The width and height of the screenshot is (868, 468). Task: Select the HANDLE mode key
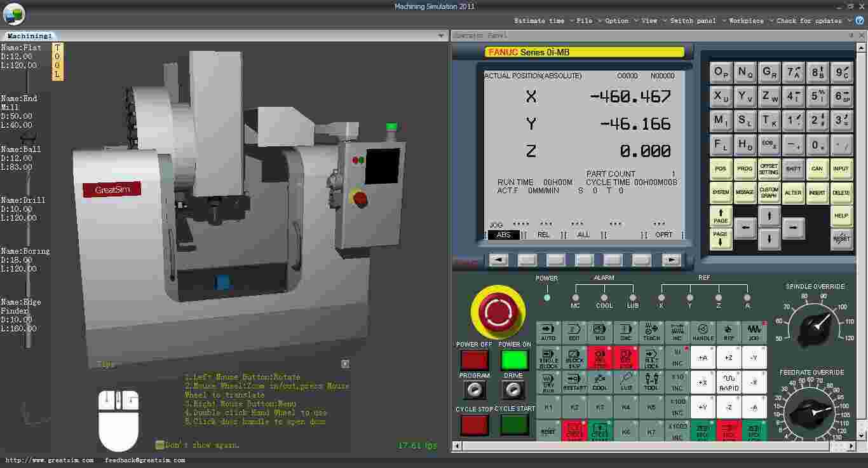coord(703,331)
